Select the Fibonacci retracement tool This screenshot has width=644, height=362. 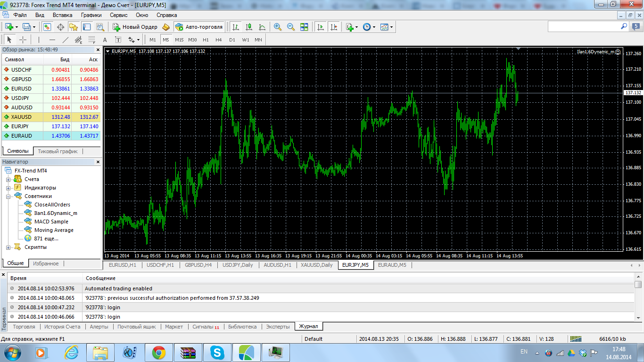tap(92, 40)
